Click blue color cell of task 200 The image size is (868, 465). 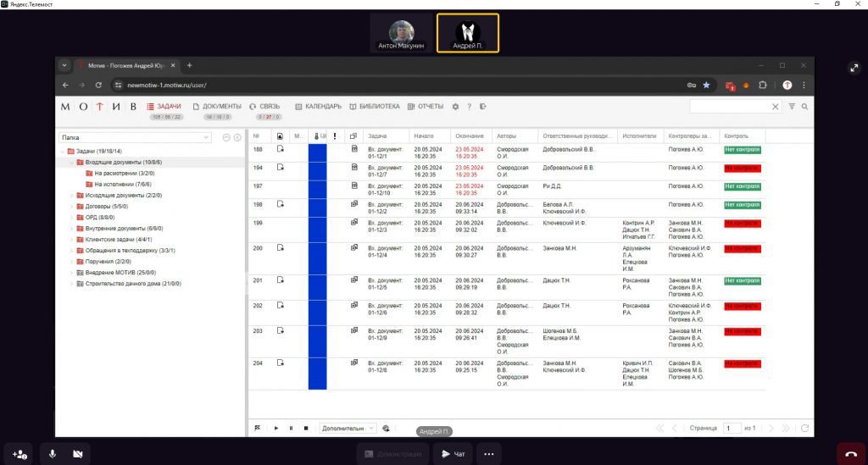coord(317,259)
